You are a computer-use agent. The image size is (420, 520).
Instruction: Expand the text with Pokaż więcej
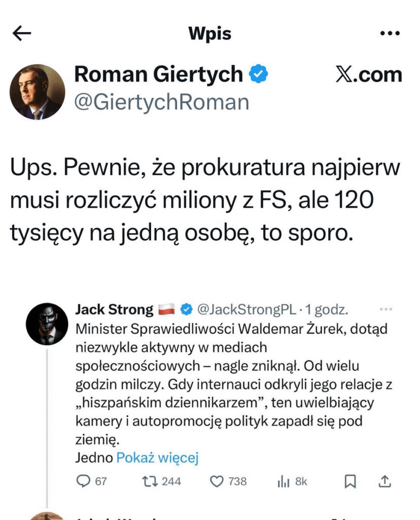click(157, 458)
